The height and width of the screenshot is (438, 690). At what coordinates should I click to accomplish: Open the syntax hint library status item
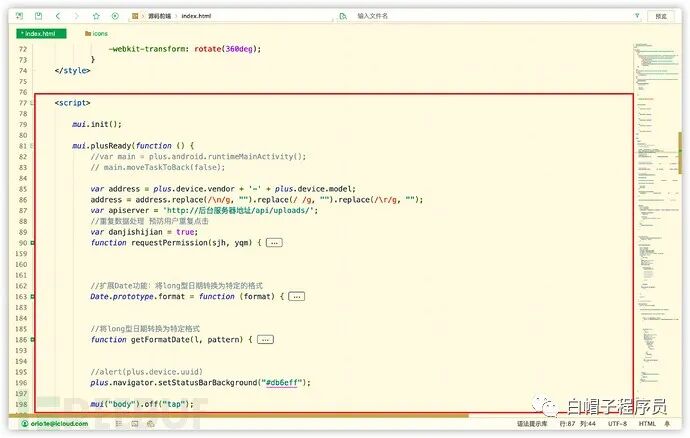(532, 423)
